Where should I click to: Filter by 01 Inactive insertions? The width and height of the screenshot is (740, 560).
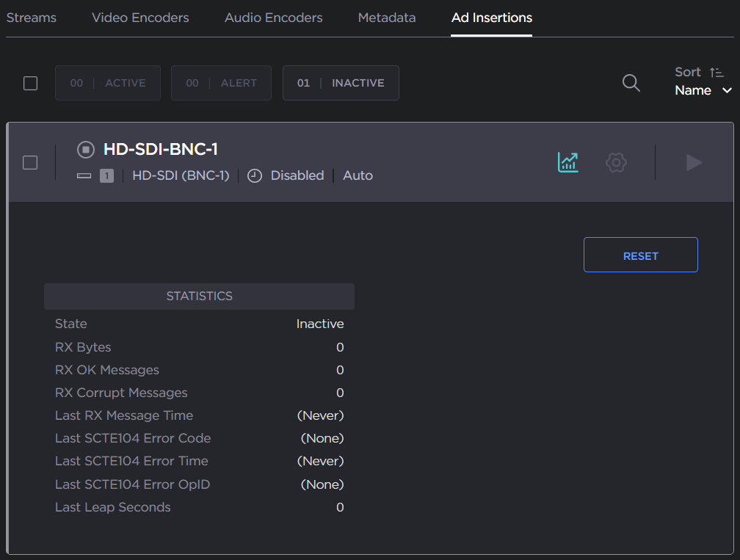[341, 83]
